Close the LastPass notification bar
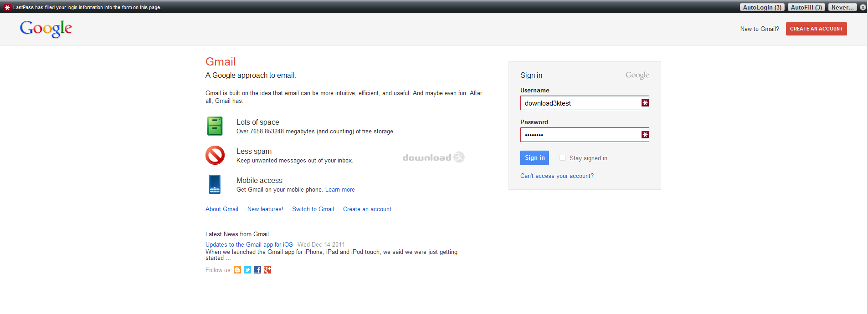This screenshot has width=868, height=314. click(x=863, y=7)
